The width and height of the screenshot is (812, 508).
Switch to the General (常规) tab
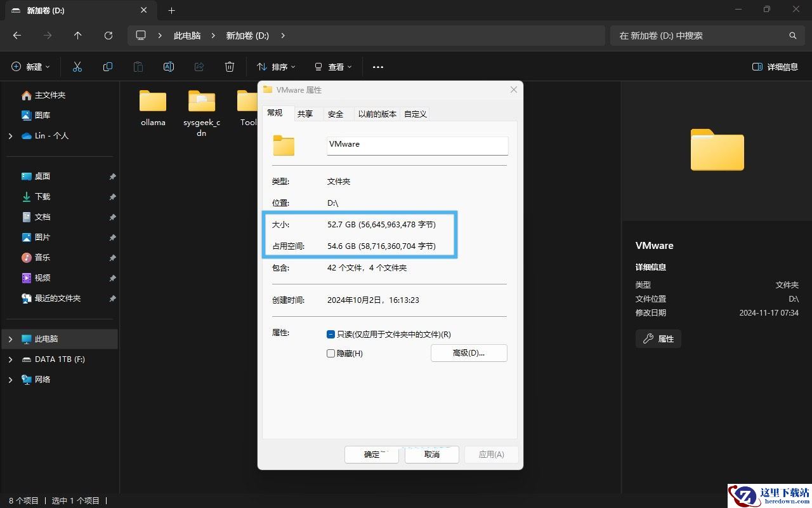pyautogui.click(x=275, y=113)
